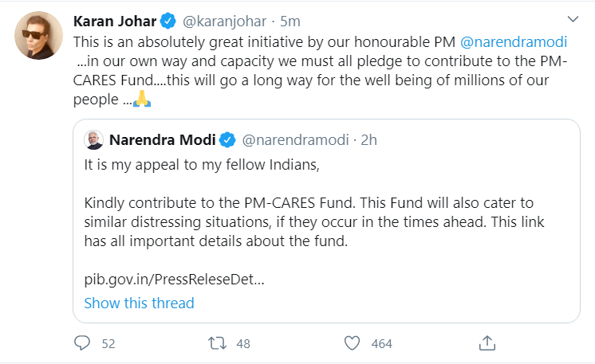Open Narendra Modi's small avatar
Screen dimensions: 595x364
point(93,140)
